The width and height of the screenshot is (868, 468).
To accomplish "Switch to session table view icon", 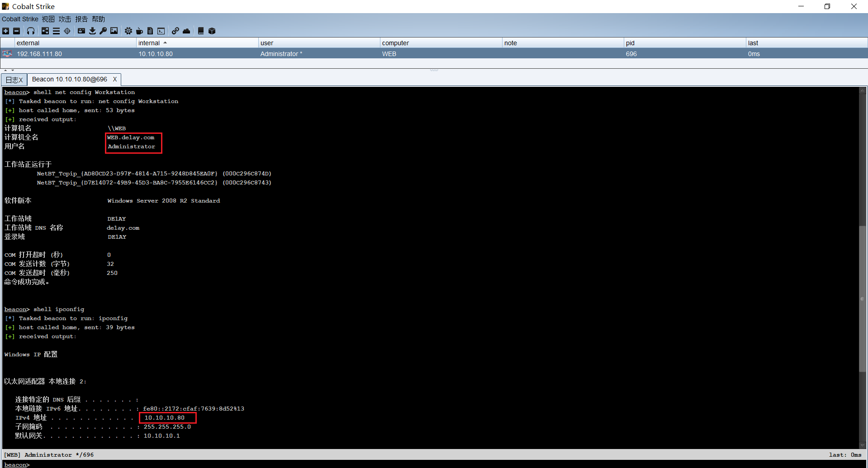I will [x=56, y=31].
